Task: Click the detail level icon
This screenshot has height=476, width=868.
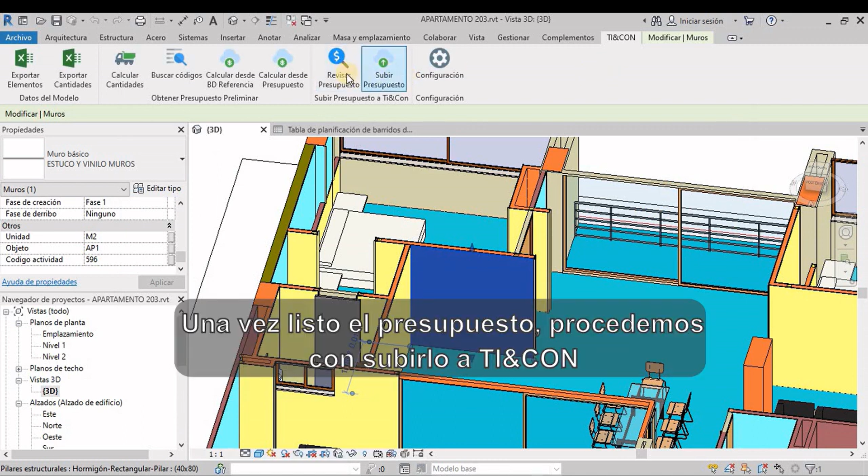Action: pyautogui.click(x=245, y=453)
